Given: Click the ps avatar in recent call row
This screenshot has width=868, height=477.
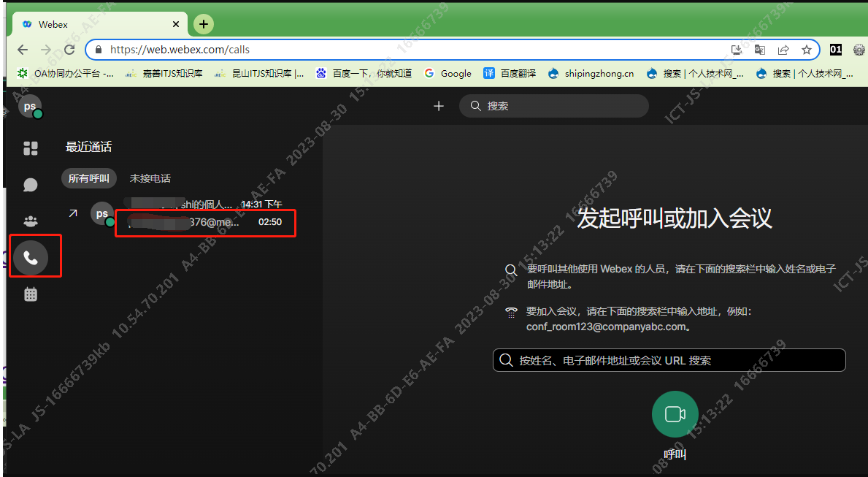Looking at the screenshot, I should [102, 214].
